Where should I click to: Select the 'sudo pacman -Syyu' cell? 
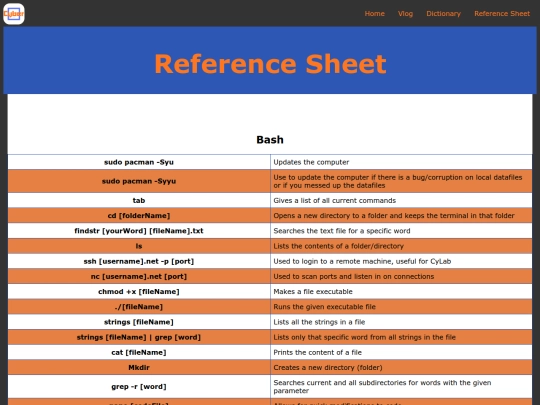pos(139,181)
